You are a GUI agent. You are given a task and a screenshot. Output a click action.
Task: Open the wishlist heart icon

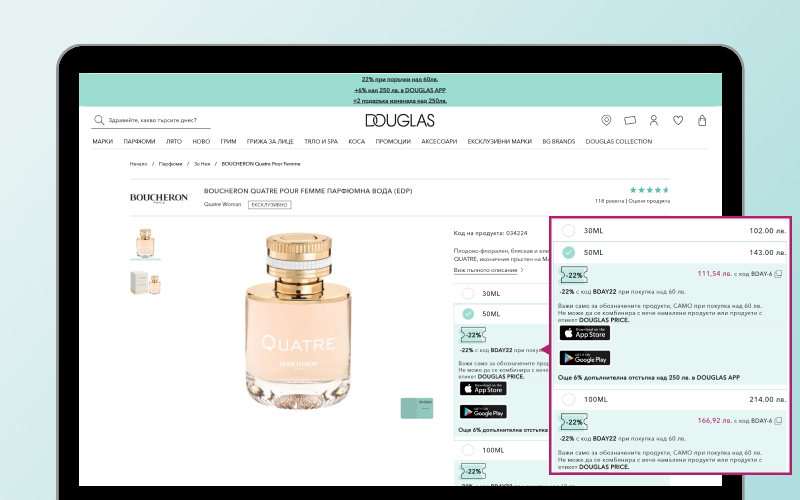(x=678, y=120)
